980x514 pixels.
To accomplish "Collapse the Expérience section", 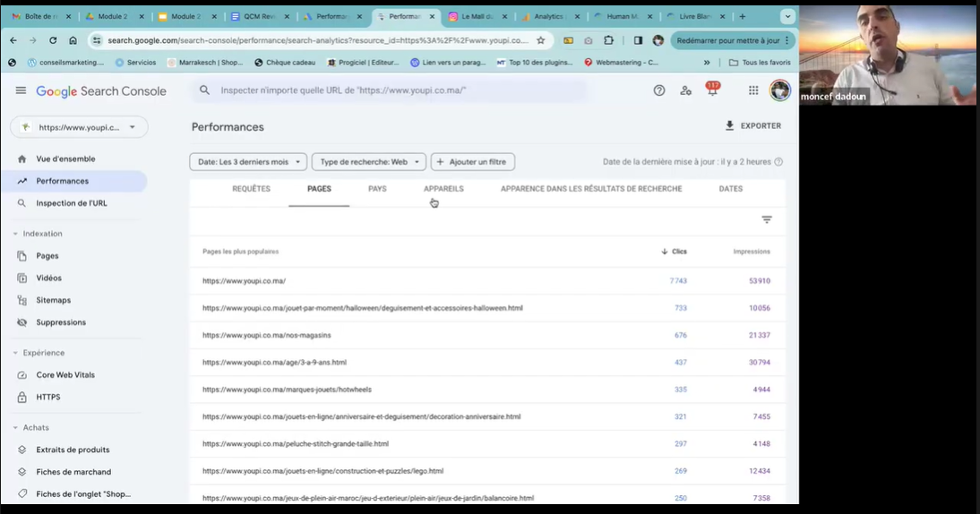I will coord(39,353).
